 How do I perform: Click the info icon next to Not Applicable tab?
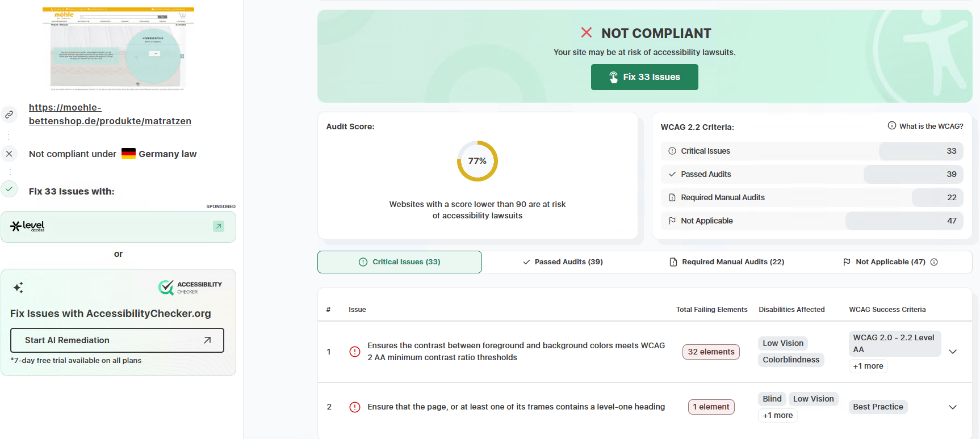point(934,262)
